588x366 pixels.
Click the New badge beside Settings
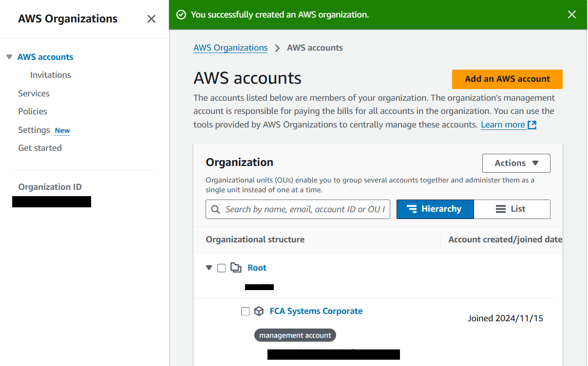pyautogui.click(x=62, y=130)
